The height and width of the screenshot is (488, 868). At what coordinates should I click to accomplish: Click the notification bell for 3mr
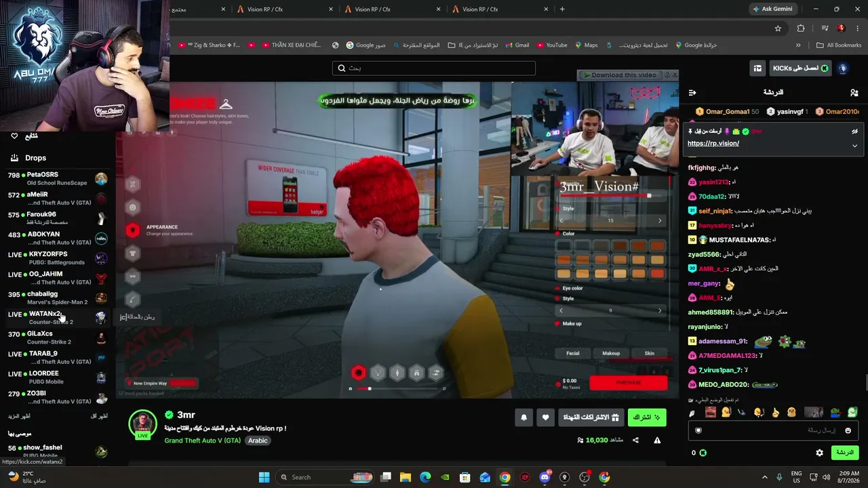pos(524,418)
